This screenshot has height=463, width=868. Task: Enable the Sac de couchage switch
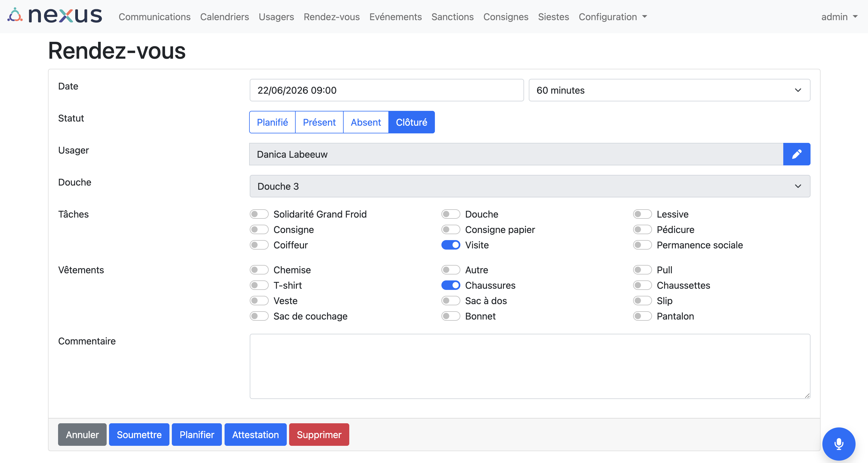[259, 316]
